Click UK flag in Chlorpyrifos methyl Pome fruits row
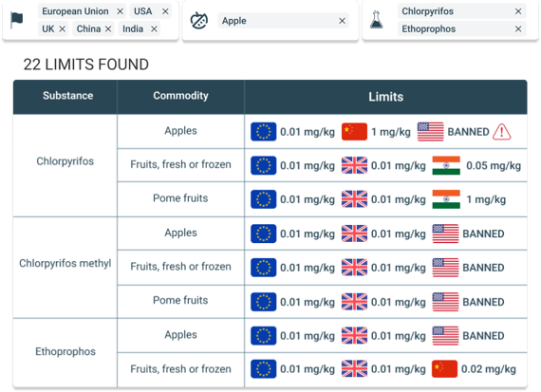Screen dimensions: 541x392 point(354,302)
